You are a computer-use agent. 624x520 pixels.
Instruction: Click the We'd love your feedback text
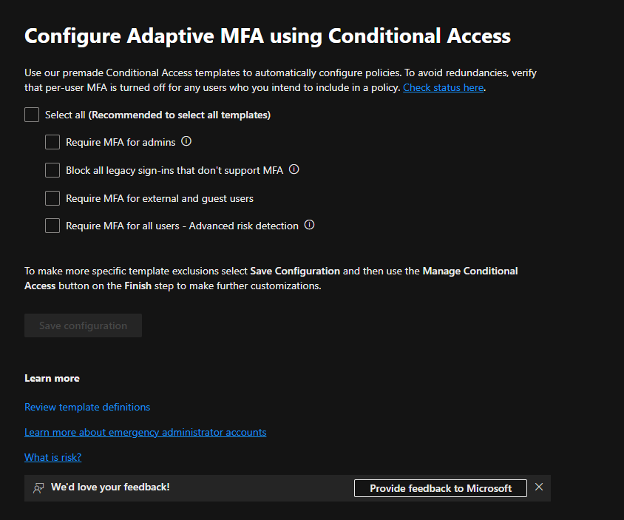coord(110,487)
